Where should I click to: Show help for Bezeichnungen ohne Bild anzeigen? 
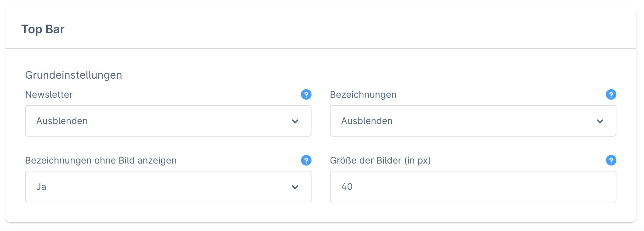pos(306,161)
